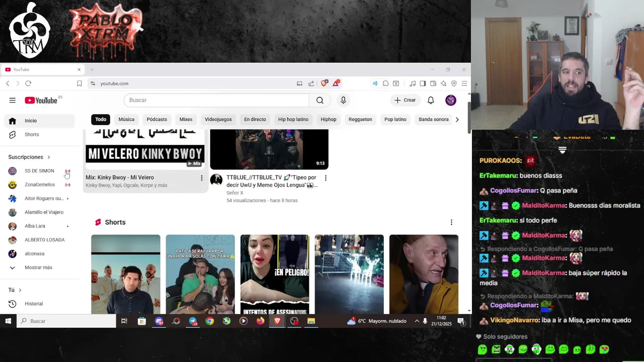Reload the page with the refresh icon
The width and height of the screenshot is (644, 362).
pos(28,83)
